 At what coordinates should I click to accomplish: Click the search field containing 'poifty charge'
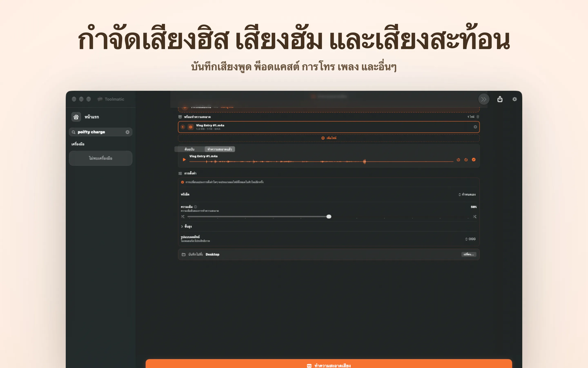pos(101,132)
